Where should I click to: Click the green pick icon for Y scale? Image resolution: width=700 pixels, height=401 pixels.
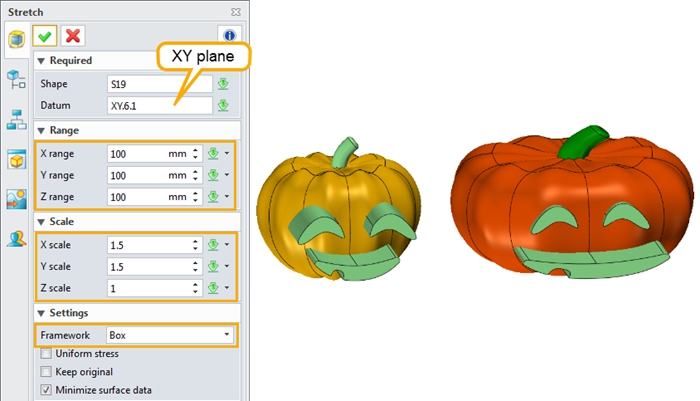coord(213,266)
